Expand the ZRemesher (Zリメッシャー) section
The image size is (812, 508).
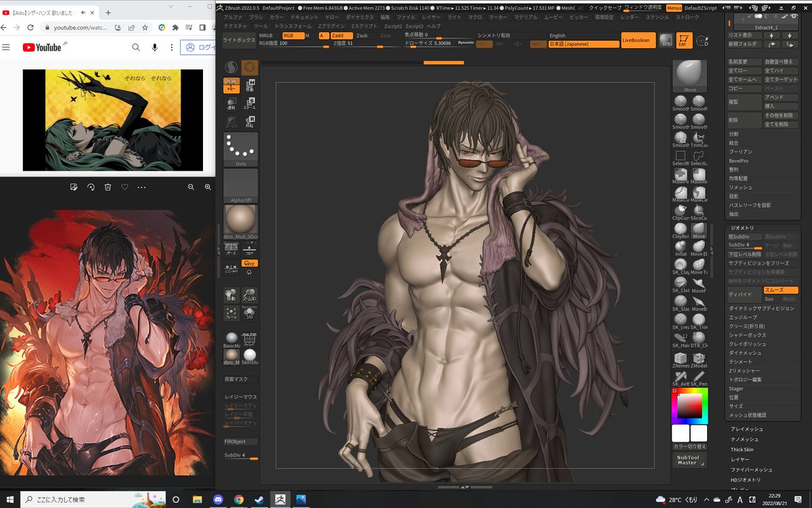tap(744, 371)
